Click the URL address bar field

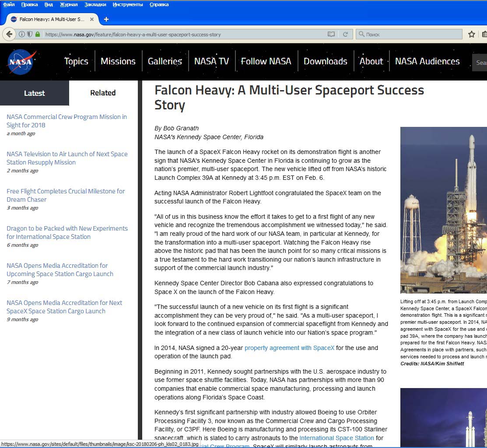(x=185, y=34)
